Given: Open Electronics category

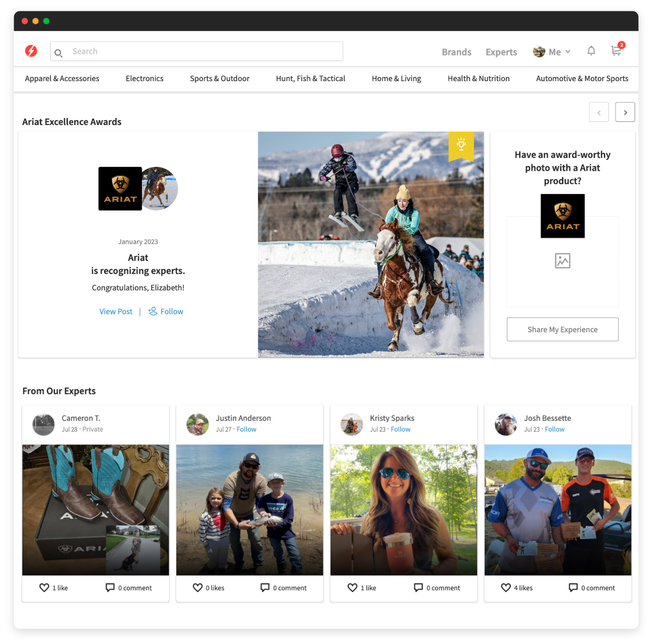Looking at the screenshot, I should click(145, 78).
